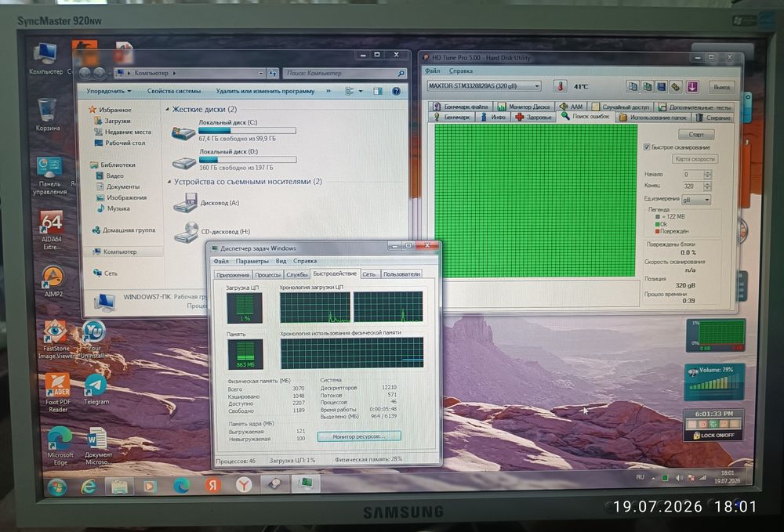Toggle LOCK ON/OFF on the clock gadget
The height and width of the screenshot is (532, 784).
[x=713, y=435]
